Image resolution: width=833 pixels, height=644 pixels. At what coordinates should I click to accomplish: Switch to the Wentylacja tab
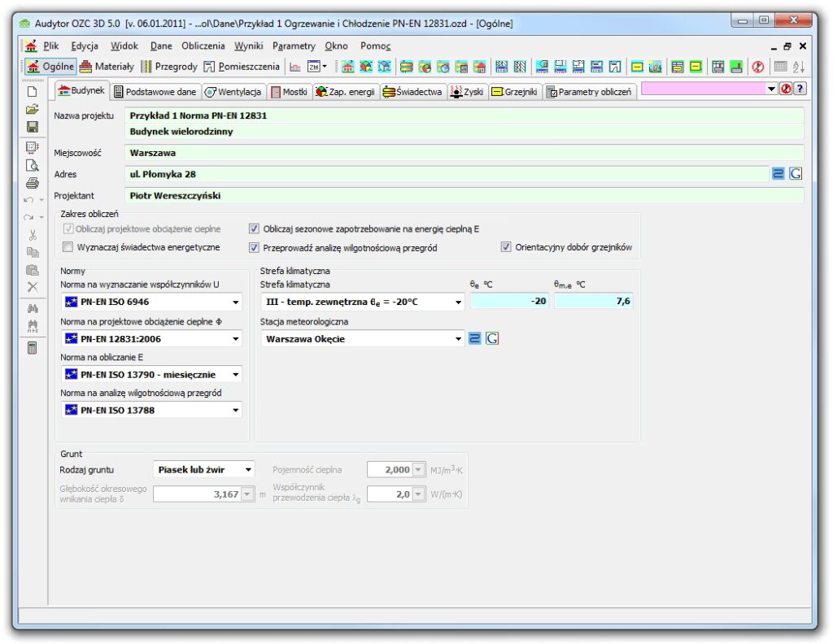coord(233,92)
